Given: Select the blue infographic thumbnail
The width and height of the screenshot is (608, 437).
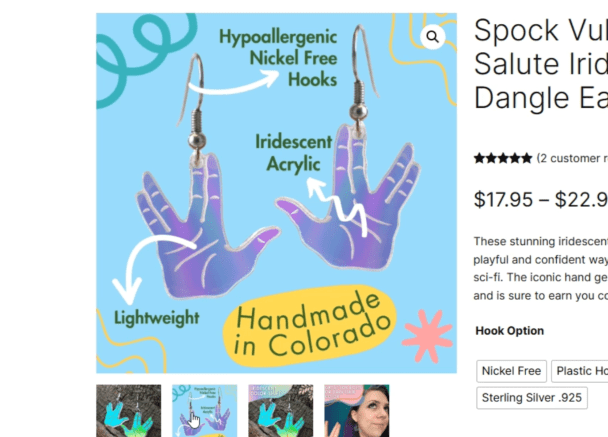Looking at the screenshot, I should click(x=205, y=411).
